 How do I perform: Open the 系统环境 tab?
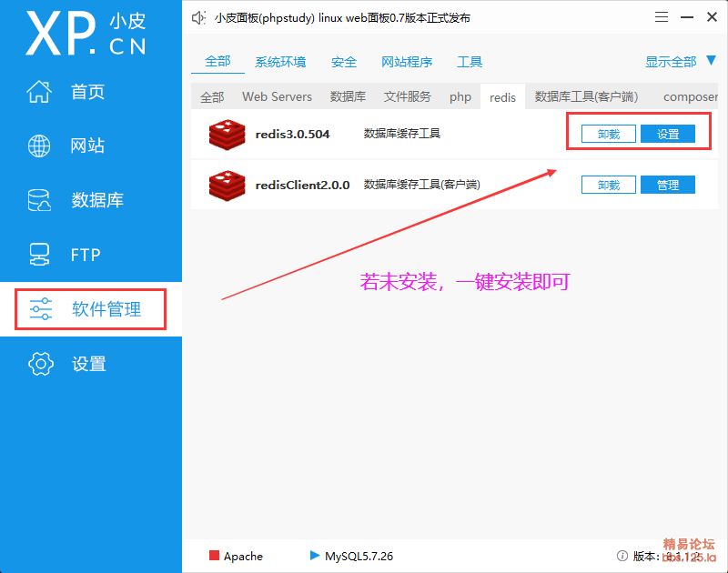[x=280, y=62]
